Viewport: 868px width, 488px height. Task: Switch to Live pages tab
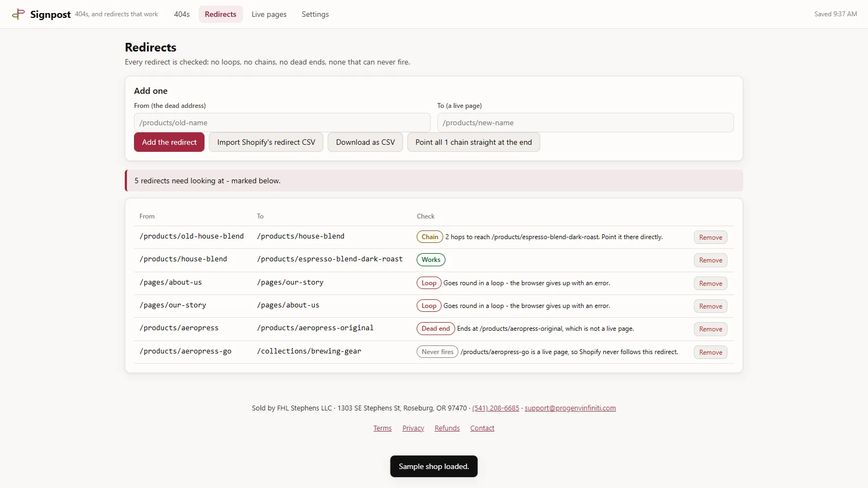coord(269,14)
